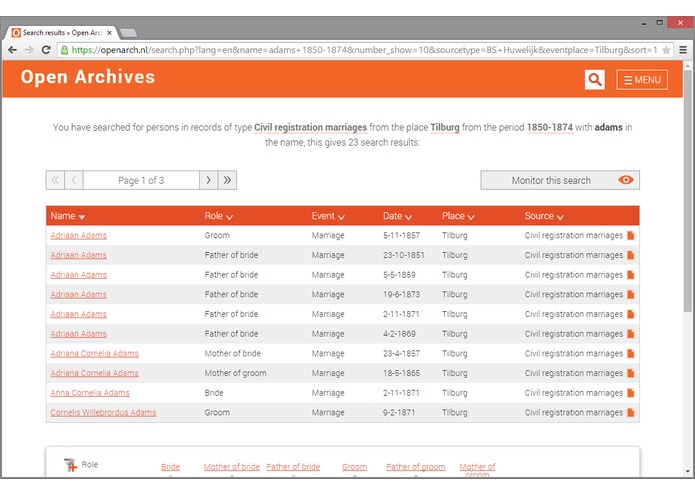This screenshot has width=695, height=494.
Task: Open Adriaan Adams record dated 19-6-1873
Action: pyautogui.click(x=78, y=294)
